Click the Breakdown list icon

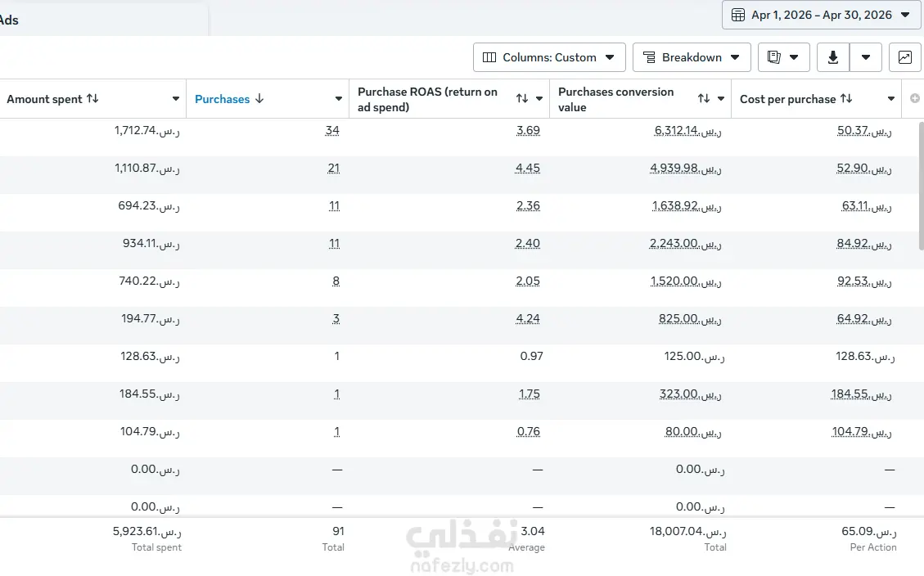pos(649,57)
